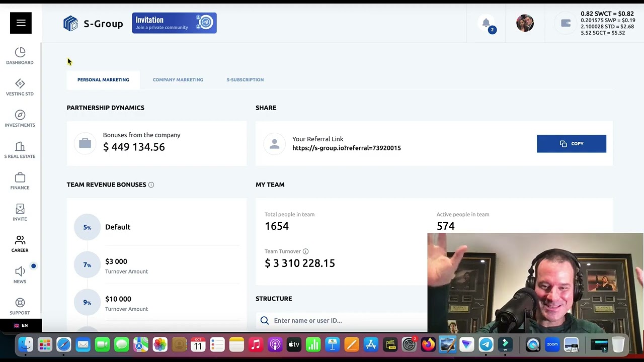Select the 5% Default bonus level

(x=156, y=227)
